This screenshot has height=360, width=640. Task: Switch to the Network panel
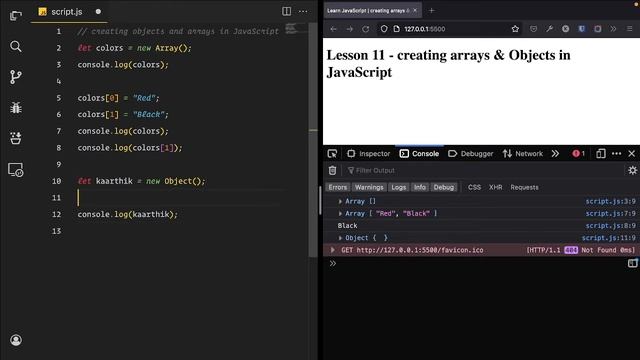(x=523, y=153)
